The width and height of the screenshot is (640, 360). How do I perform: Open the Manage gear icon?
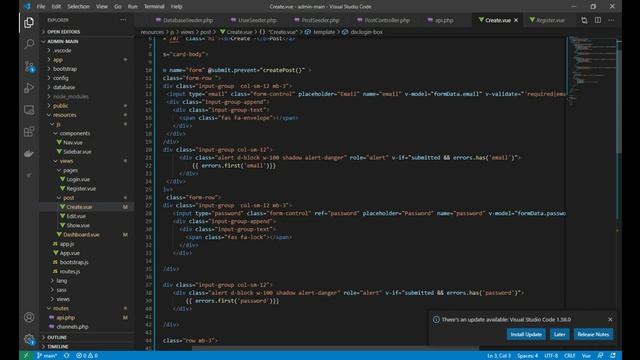coord(29,339)
